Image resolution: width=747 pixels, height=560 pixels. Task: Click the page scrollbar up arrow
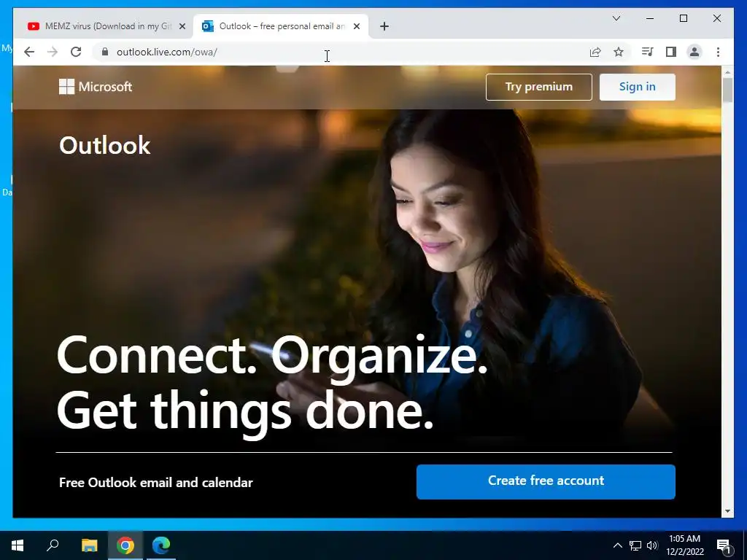coord(727,72)
